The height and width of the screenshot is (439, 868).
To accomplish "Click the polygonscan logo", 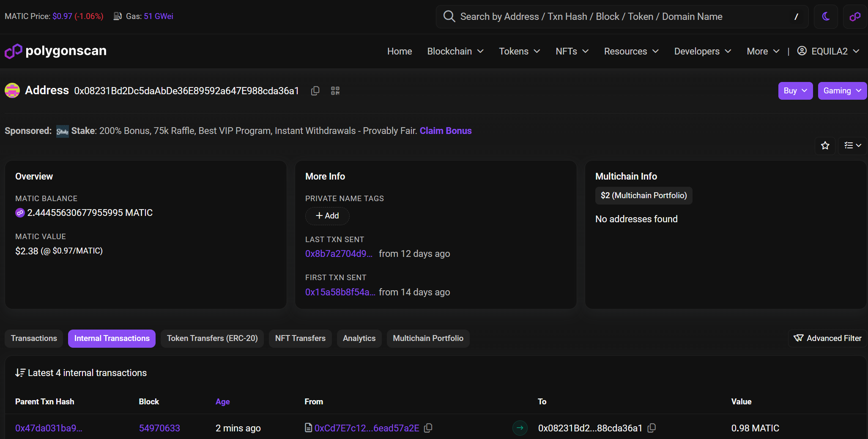I will tap(56, 51).
